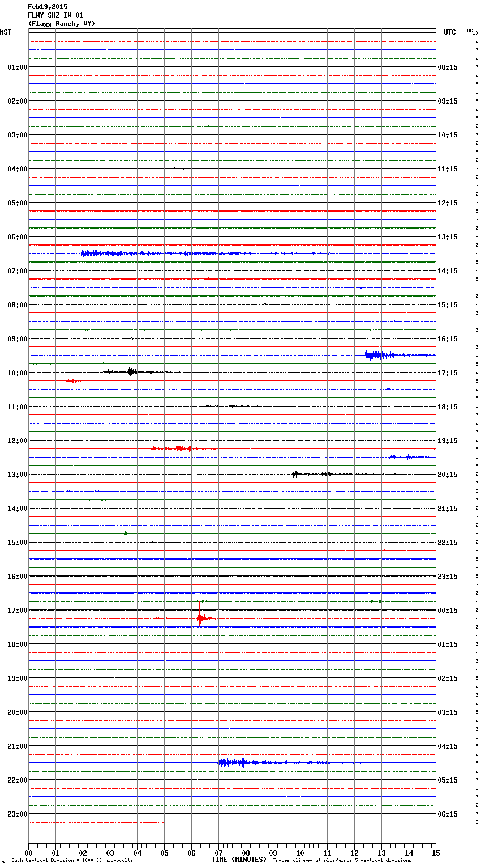Click the vertical division 1000.00 microvolts note

coord(72,861)
